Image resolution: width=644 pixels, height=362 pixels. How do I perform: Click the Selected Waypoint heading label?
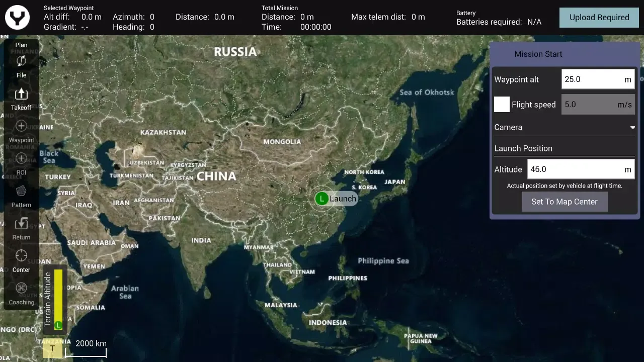point(68,8)
